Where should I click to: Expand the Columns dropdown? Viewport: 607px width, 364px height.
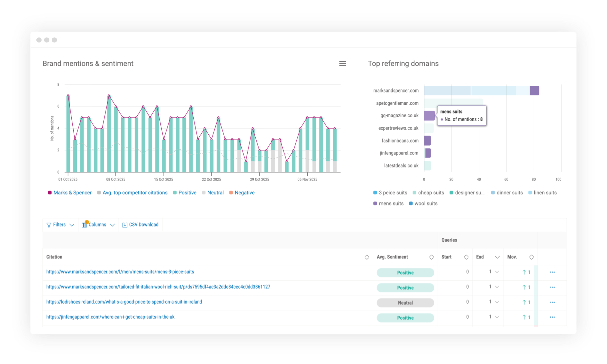pyautogui.click(x=98, y=225)
